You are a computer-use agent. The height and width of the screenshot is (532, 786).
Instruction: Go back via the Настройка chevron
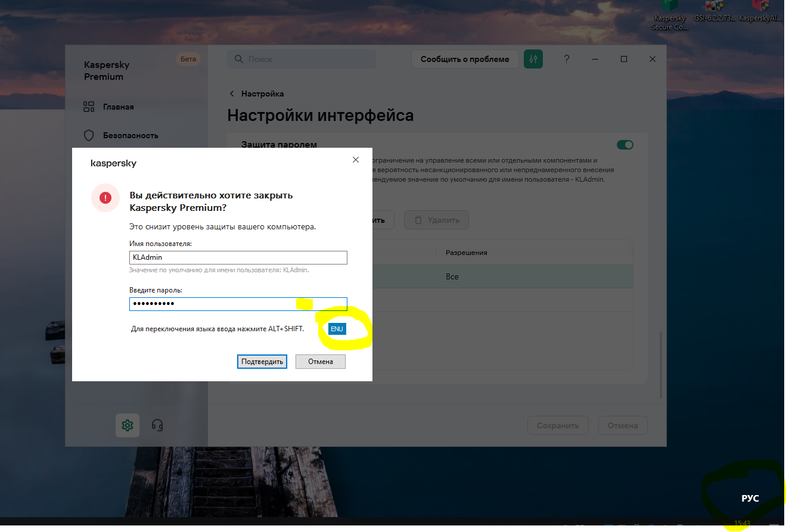[232, 94]
